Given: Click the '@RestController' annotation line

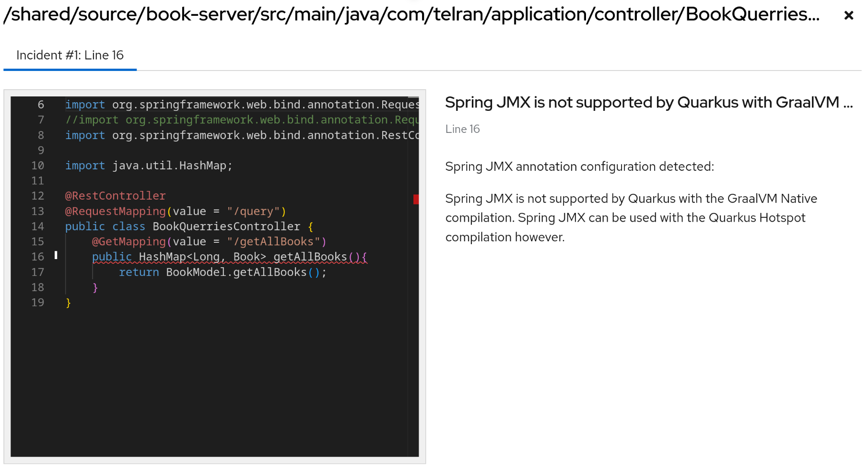Looking at the screenshot, I should click(x=115, y=196).
